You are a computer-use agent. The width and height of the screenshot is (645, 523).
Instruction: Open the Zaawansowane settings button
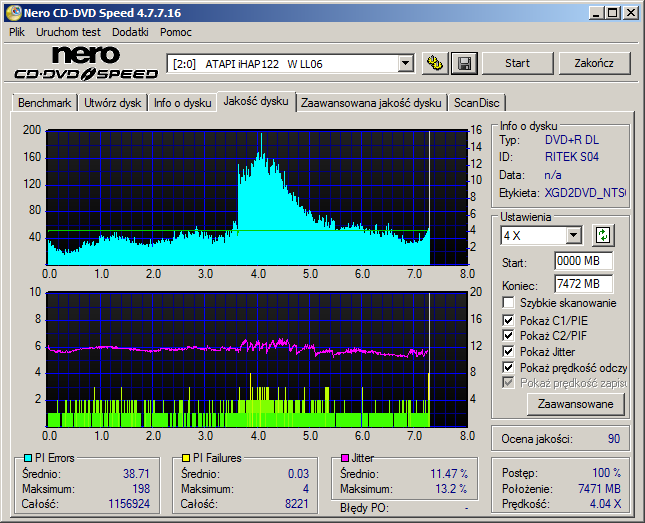(575, 404)
